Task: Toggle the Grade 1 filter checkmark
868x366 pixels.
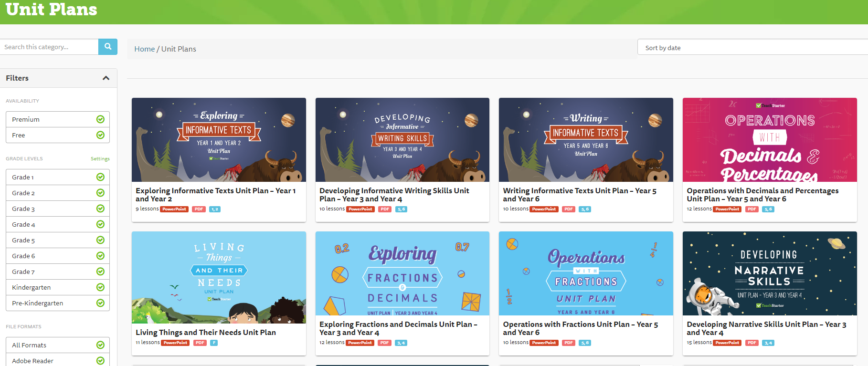Action: click(100, 177)
